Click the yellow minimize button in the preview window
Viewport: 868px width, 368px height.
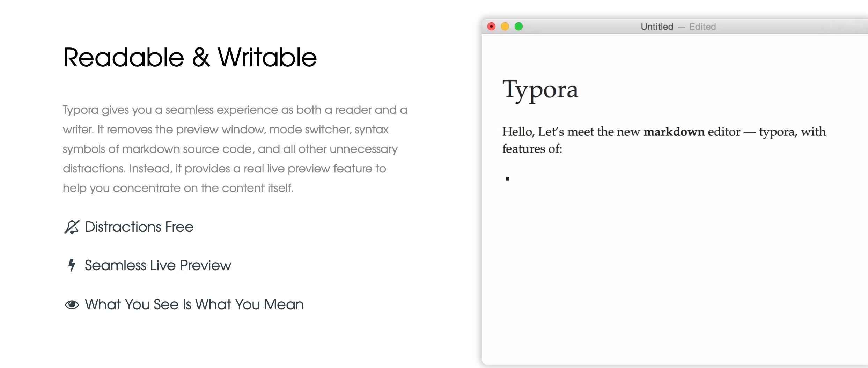coord(505,26)
